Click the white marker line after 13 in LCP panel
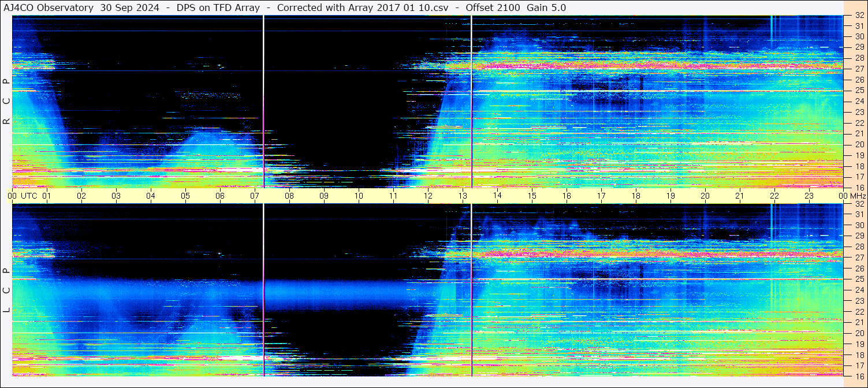Screen dimensions: 868x388 pos(471,290)
